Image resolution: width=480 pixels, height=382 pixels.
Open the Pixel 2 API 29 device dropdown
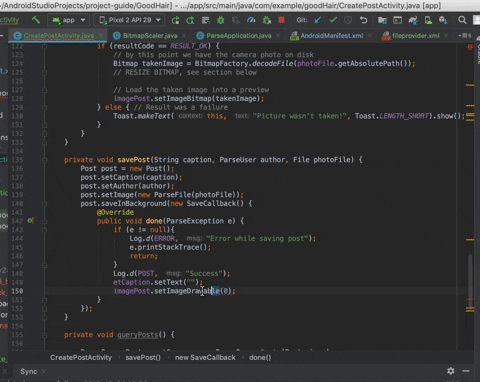pyautogui.click(x=130, y=20)
